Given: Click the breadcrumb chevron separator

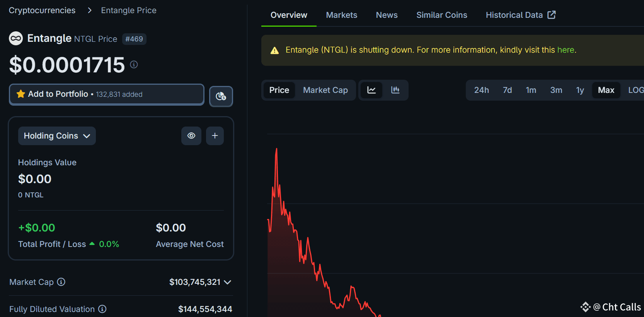Looking at the screenshot, I should [x=90, y=10].
